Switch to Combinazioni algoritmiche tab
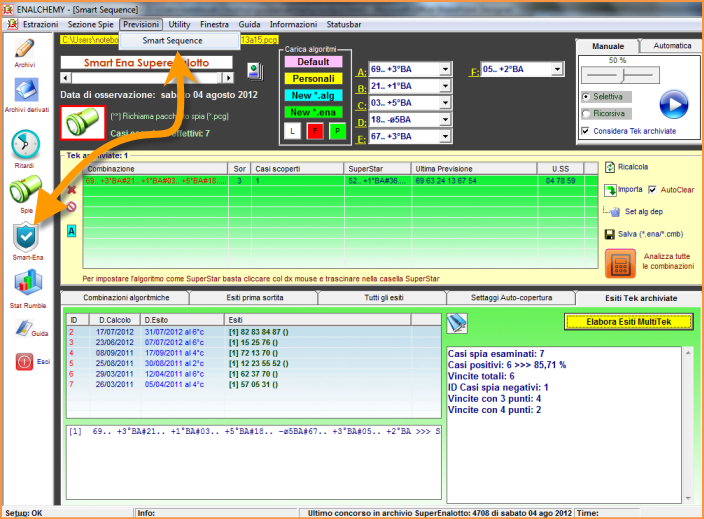The height and width of the screenshot is (519, 704). point(126,298)
